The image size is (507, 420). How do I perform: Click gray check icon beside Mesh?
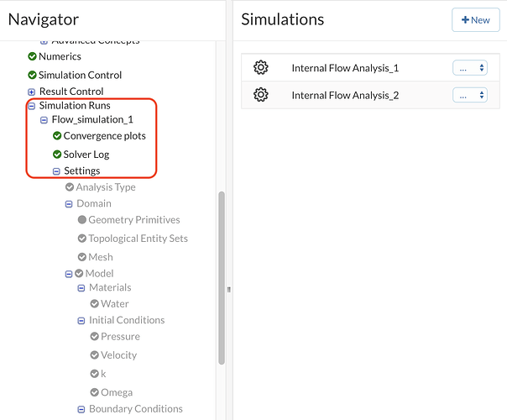[x=82, y=257]
